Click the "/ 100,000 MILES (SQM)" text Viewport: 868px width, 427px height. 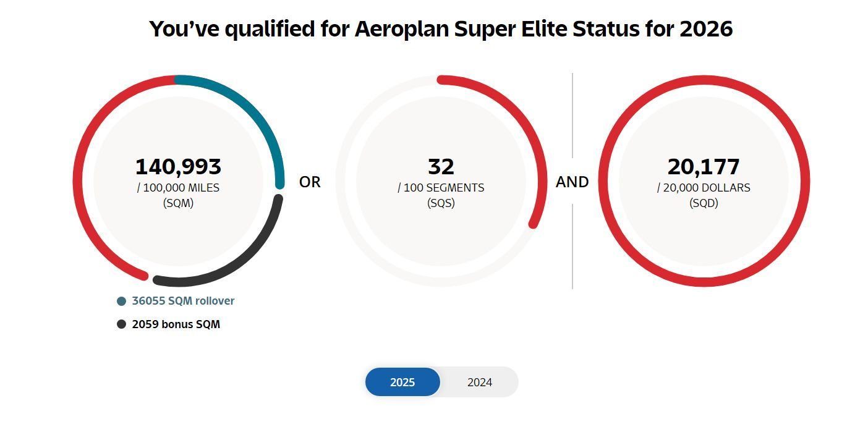click(x=178, y=195)
